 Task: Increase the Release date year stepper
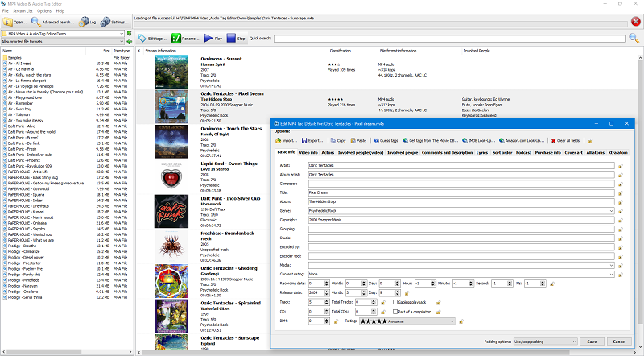327,292
